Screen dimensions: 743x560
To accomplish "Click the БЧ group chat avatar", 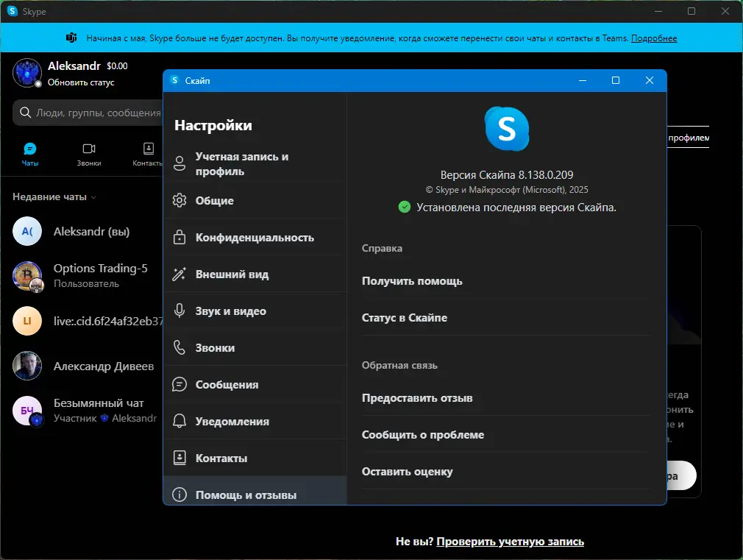I will tap(27, 411).
